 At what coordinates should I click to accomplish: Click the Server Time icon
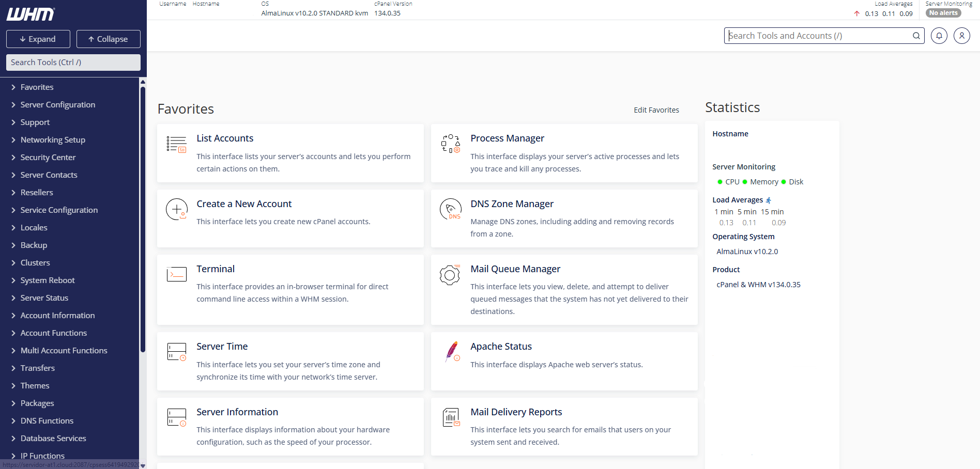(176, 352)
